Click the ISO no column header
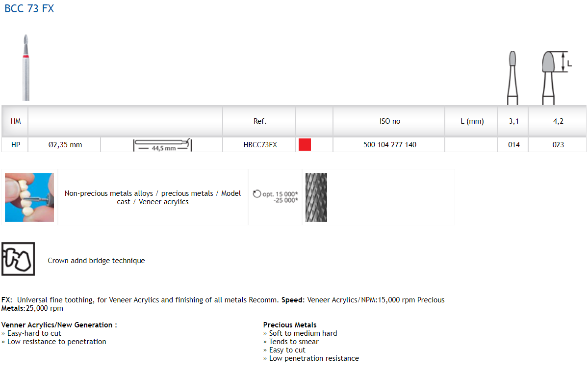588x377 pixels. (390, 121)
